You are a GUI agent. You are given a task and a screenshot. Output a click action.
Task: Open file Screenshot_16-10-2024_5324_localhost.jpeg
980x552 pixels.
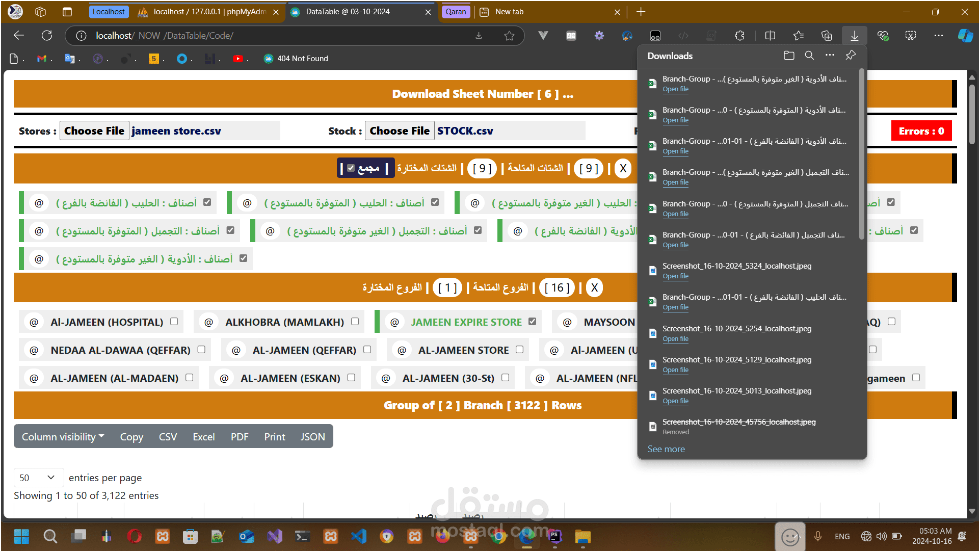[x=675, y=276]
